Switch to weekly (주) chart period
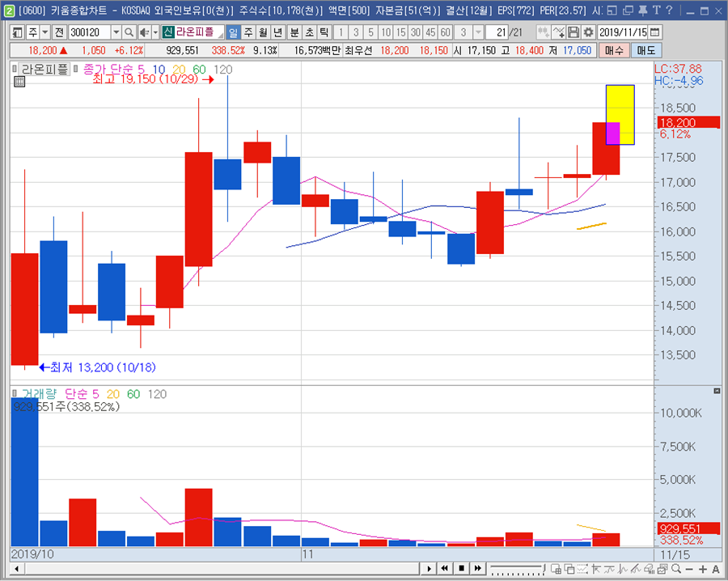 (x=248, y=32)
